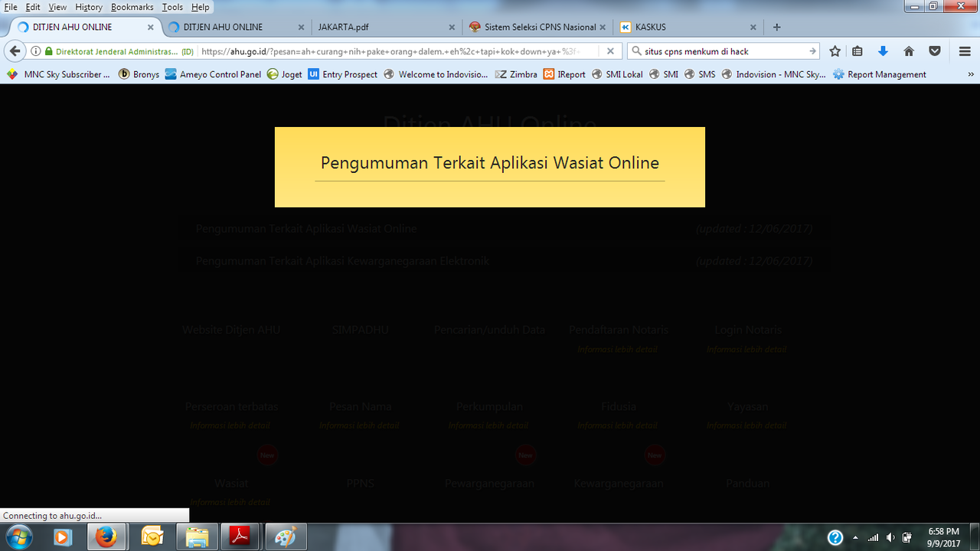Show bookmarks list icon
980x551 pixels.
coord(857,51)
